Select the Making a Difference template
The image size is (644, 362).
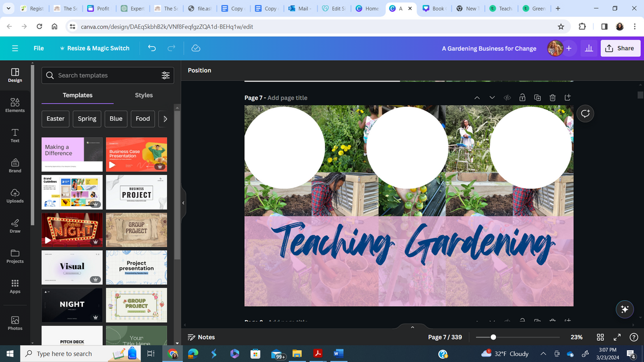click(x=72, y=154)
